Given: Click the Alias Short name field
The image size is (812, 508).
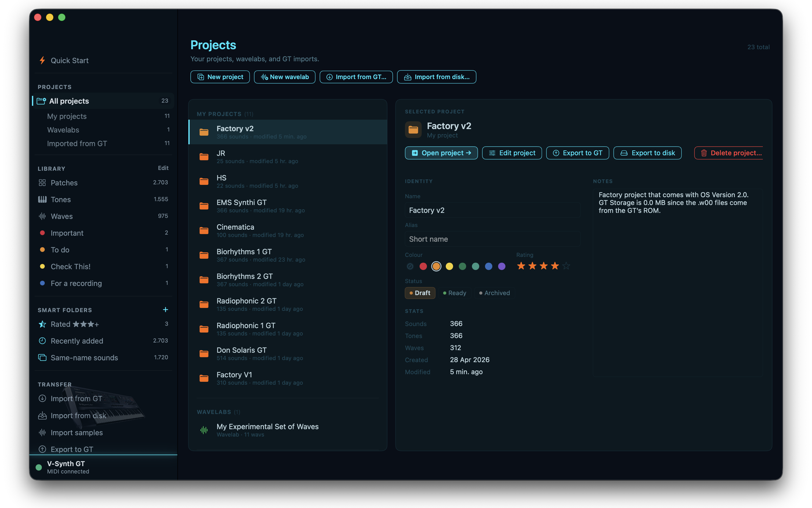Looking at the screenshot, I should pyautogui.click(x=493, y=239).
